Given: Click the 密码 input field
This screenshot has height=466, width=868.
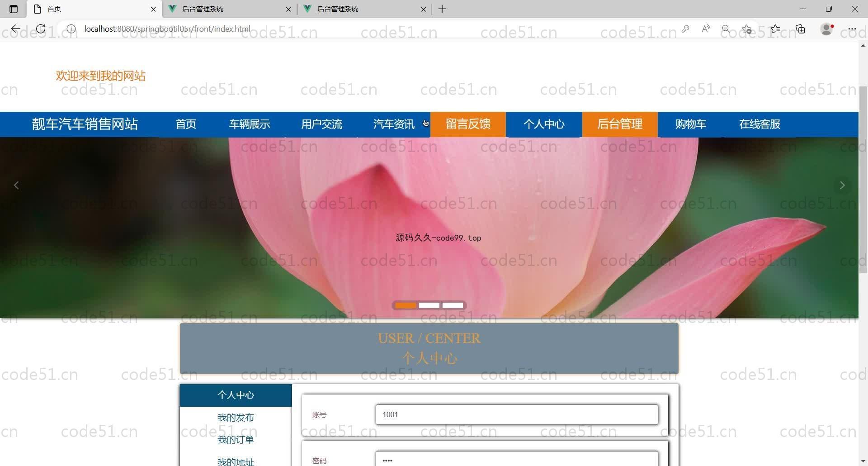Looking at the screenshot, I should point(517,459).
